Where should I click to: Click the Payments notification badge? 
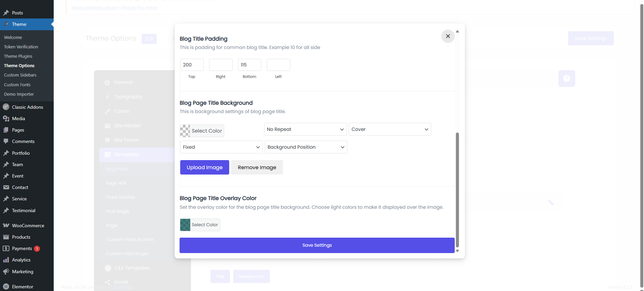pos(37,249)
